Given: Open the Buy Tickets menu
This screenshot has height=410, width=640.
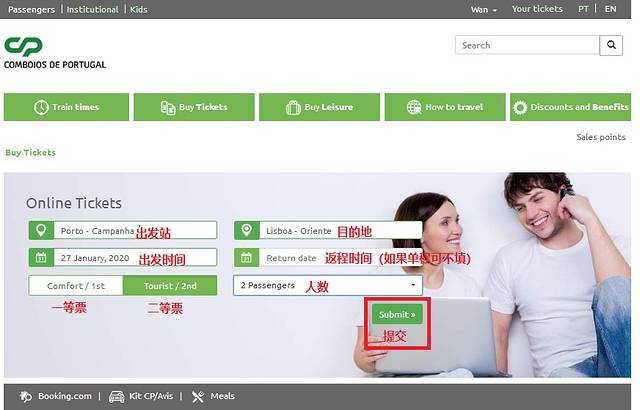Looking at the screenshot, I should tap(193, 107).
